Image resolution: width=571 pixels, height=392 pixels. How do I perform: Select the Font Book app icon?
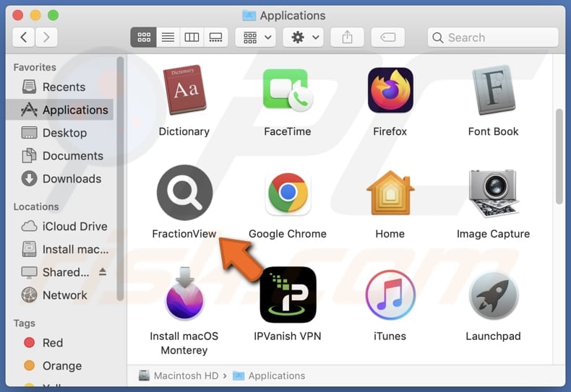(x=494, y=90)
